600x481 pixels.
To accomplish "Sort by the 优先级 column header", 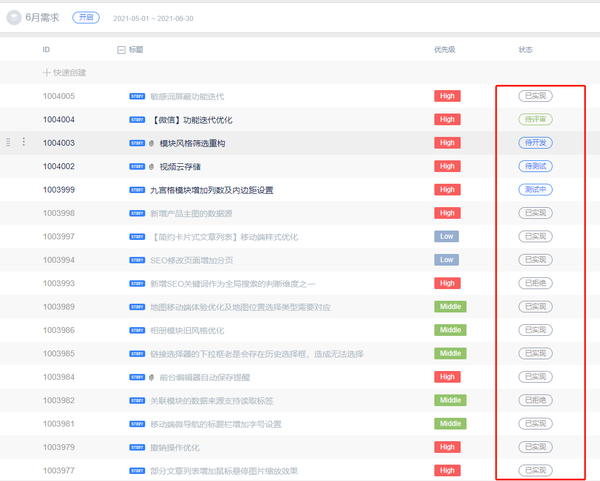I will pos(446,49).
